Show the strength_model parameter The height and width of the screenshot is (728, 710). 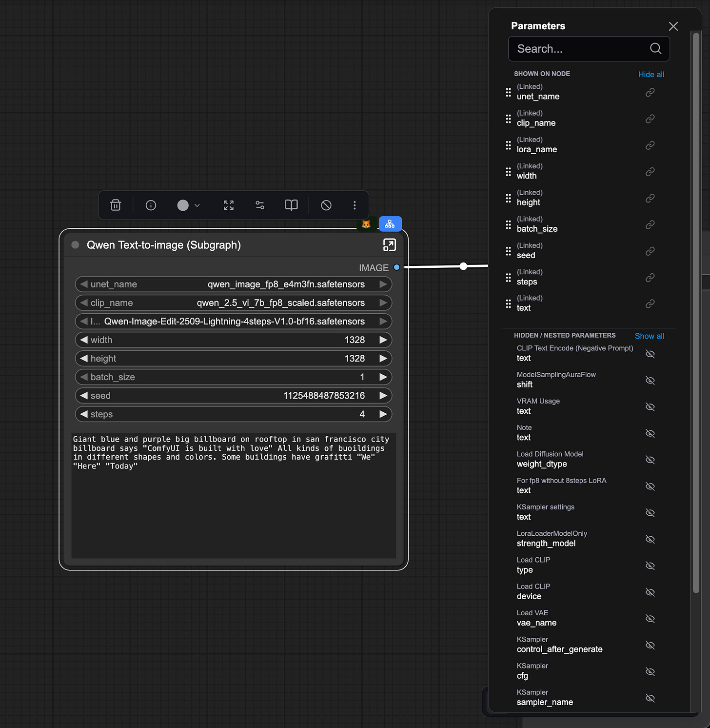(650, 539)
